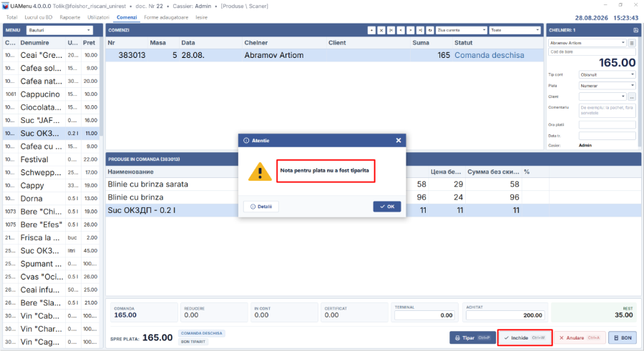This screenshot has width=644, height=351.
Task: Open the Utilizatori menu
Action: 98,17
